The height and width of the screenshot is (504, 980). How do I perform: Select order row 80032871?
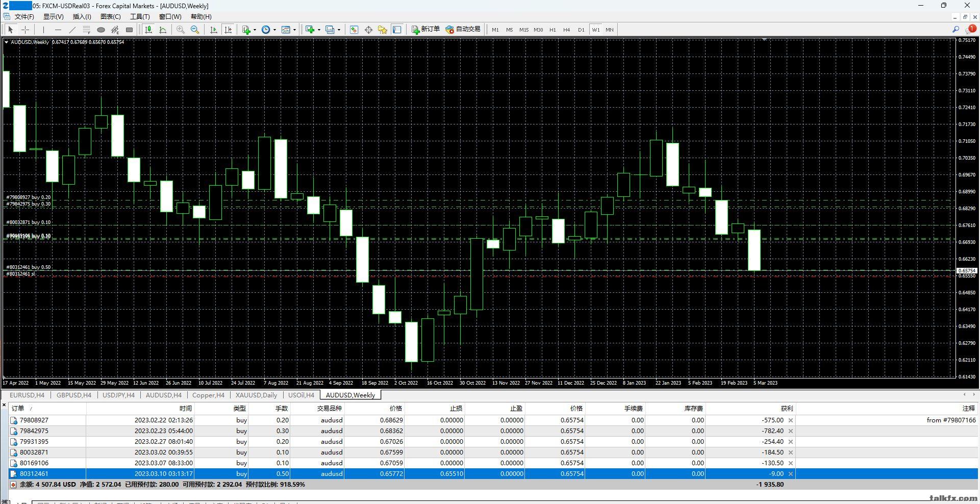(x=493, y=452)
